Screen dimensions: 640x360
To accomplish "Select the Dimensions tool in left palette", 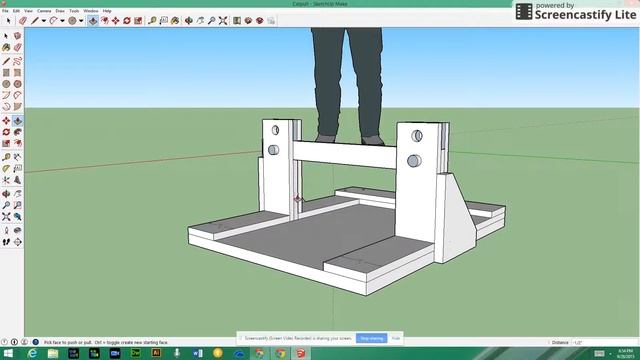I will pyautogui.click(x=18, y=157).
